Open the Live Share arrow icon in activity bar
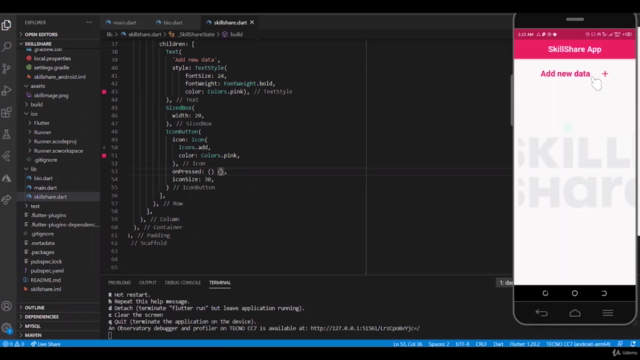 (x=7, y=200)
